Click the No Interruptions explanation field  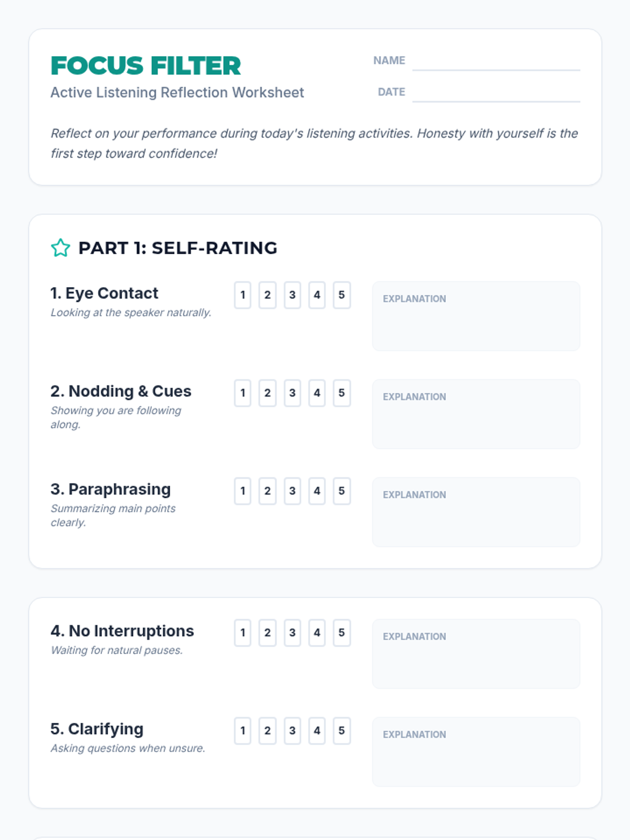(476, 654)
